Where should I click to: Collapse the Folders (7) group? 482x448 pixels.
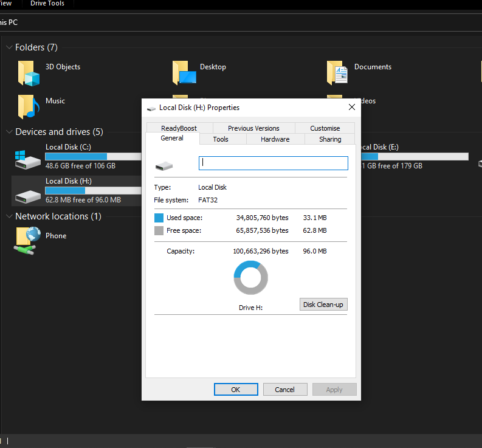click(x=9, y=47)
